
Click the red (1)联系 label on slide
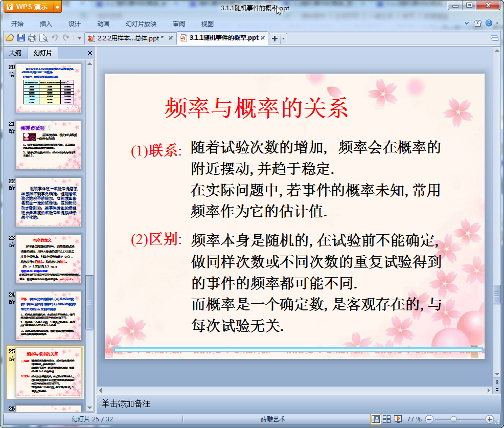pyautogui.click(x=156, y=150)
